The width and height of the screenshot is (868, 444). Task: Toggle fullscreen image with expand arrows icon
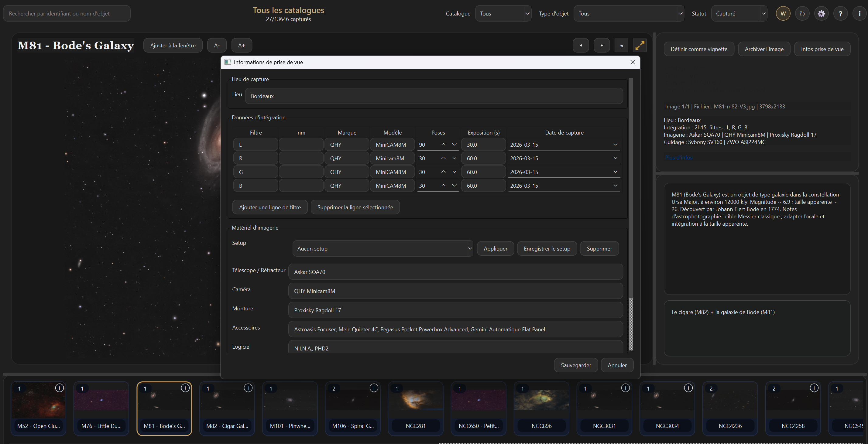(x=640, y=45)
